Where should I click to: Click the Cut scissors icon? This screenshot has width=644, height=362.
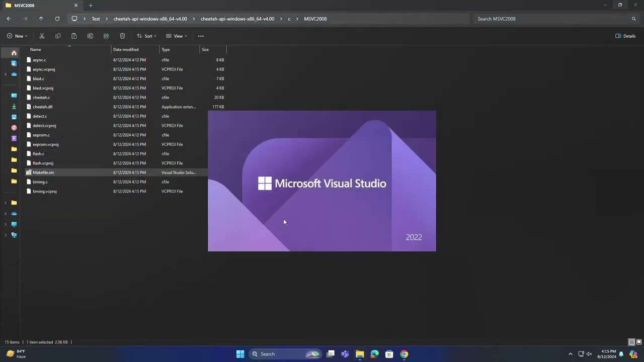(x=42, y=36)
